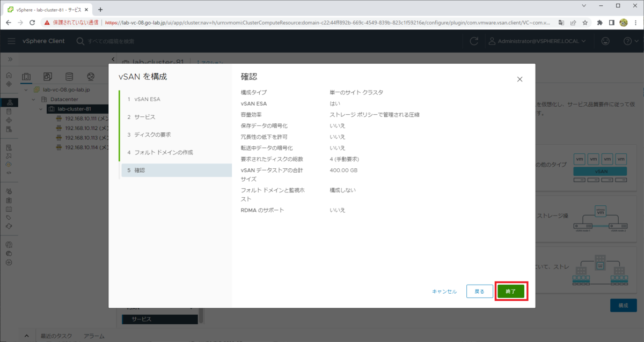Switch to Networking inventory view

click(91, 77)
